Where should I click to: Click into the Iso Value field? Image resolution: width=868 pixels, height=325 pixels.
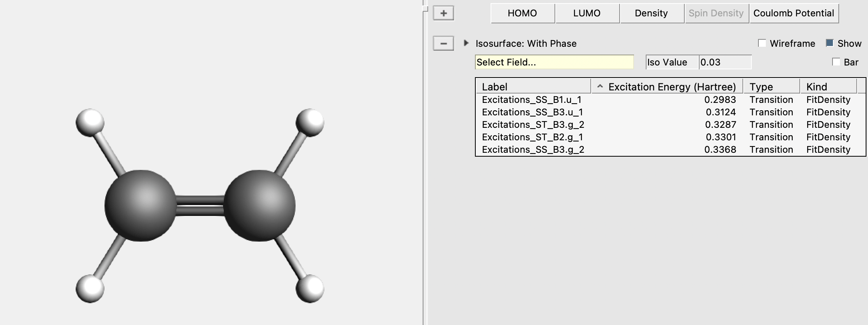[x=725, y=62]
